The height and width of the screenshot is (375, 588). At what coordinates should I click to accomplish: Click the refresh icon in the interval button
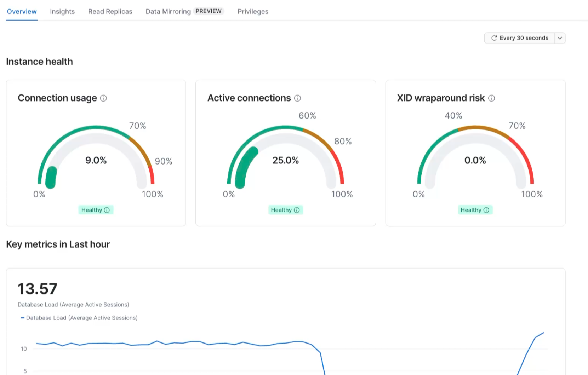(x=494, y=38)
